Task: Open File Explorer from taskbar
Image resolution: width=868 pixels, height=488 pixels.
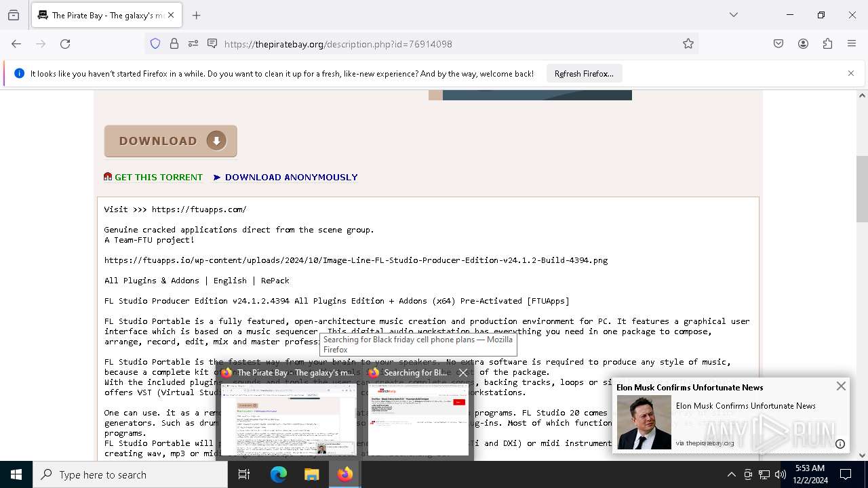Action: [311, 474]
